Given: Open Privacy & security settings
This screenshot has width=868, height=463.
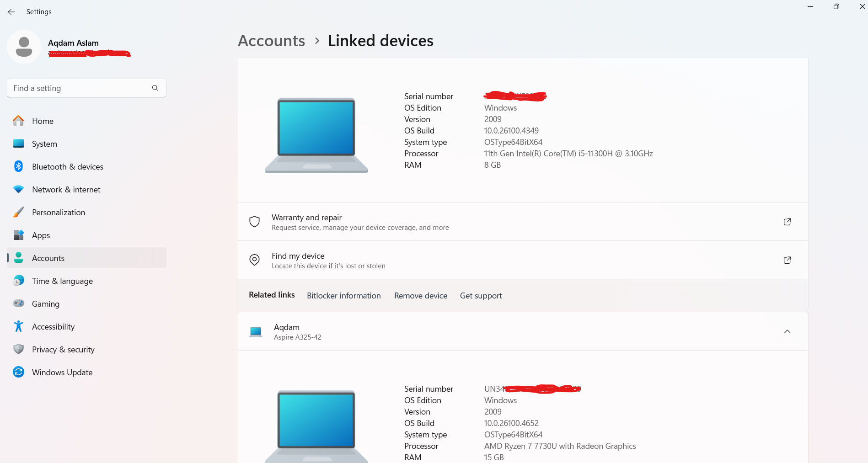Looking at the screenshot, I should pos(63,349).
